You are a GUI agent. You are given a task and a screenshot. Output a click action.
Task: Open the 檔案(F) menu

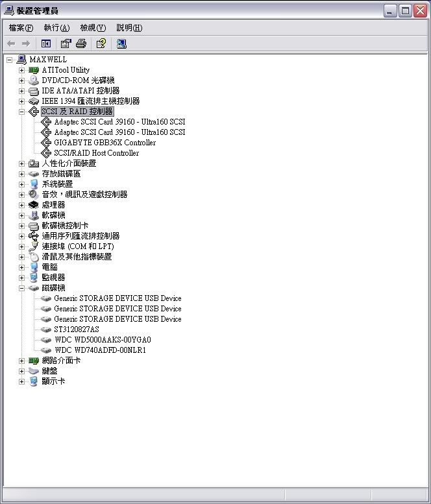[21, 28]
